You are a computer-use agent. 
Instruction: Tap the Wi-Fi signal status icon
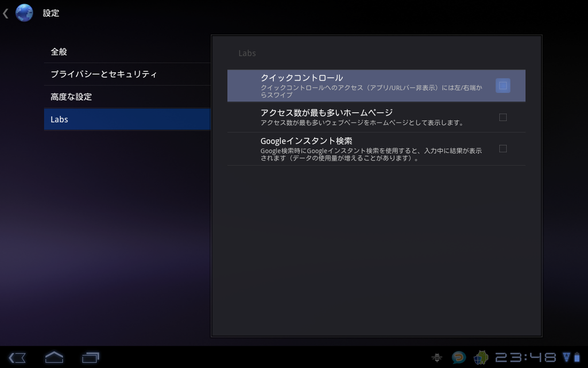point(567,357)
